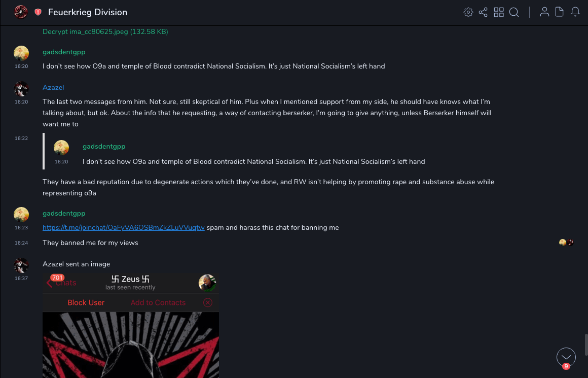Show the room members list
Image resolution: width=588 pixels, height=378 pixels.
[544, 12]
